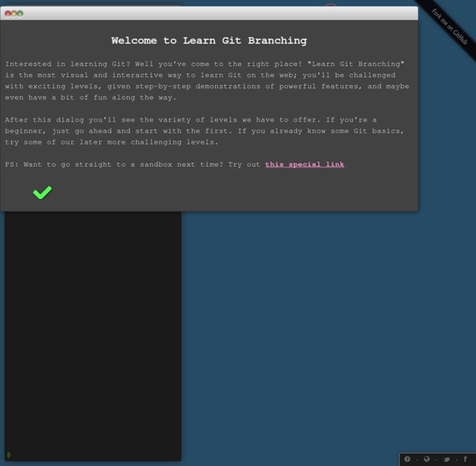Click the "Welcome to Learn Git Branching" heading
This screenshot has height=466, width=476.
[209, 40]
